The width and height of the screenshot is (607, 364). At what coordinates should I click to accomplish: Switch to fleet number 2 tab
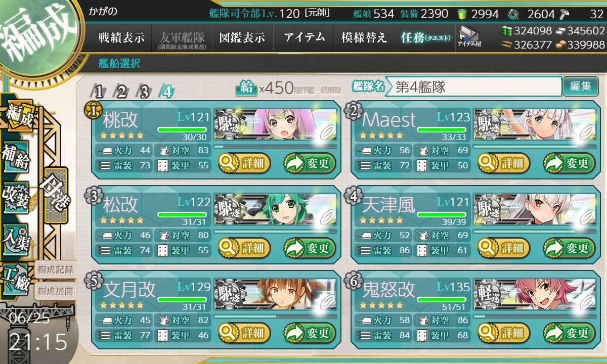[x=122, y=92]
